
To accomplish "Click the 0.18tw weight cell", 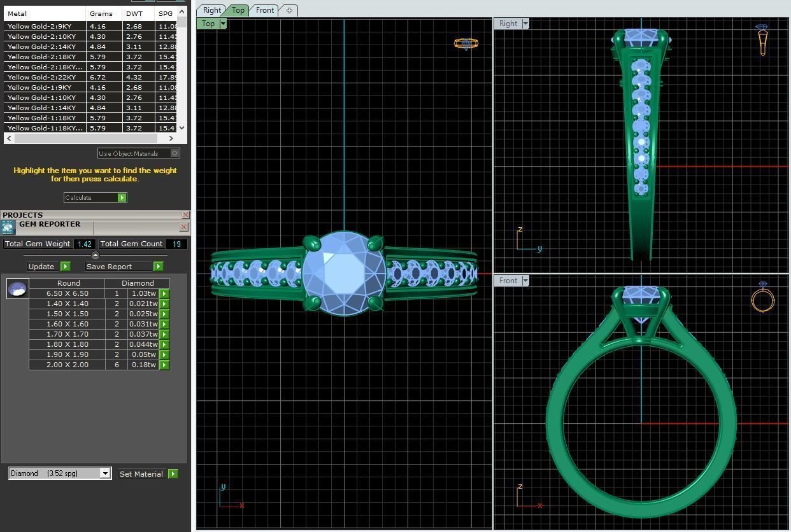I will pyautogui.click(x=143, y=365).
